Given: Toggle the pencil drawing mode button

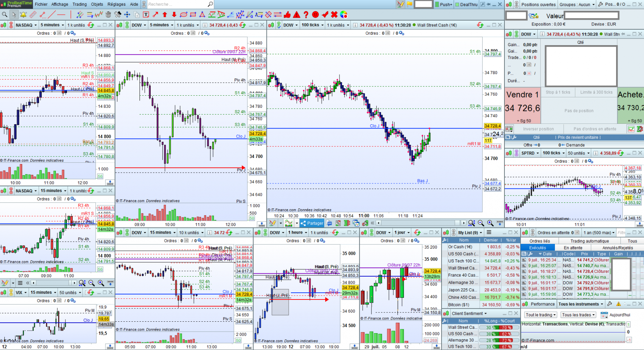Looking at the screenshot, I should [x=400, y=4].
